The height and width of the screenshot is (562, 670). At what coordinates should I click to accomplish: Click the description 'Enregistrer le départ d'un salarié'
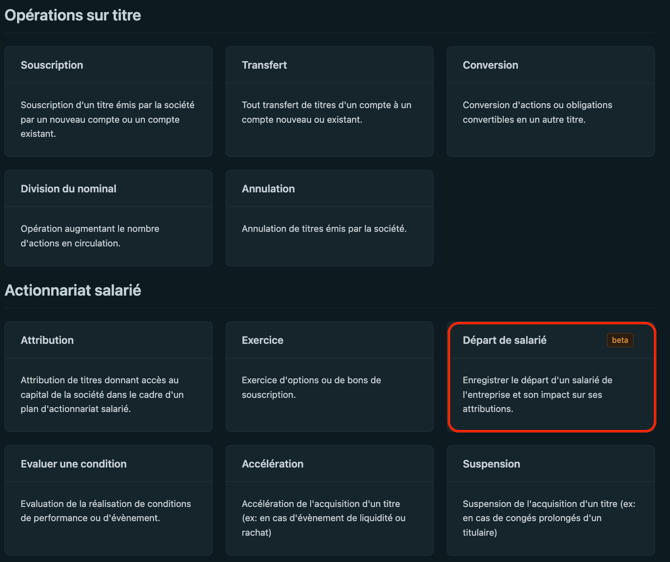coord(537,394)
